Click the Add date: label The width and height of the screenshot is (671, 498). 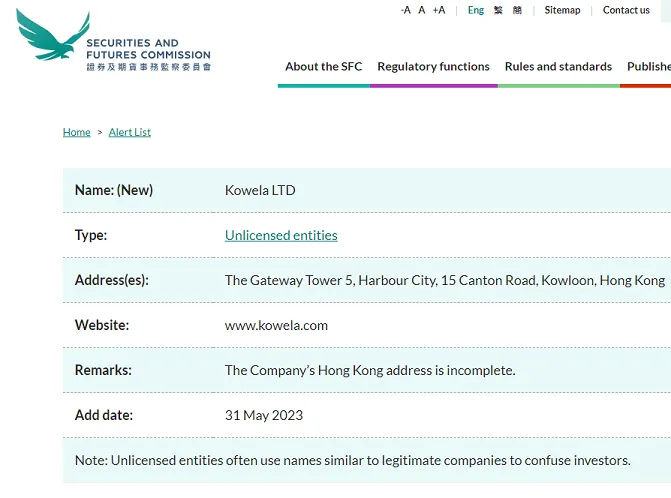tap(104, 415)
